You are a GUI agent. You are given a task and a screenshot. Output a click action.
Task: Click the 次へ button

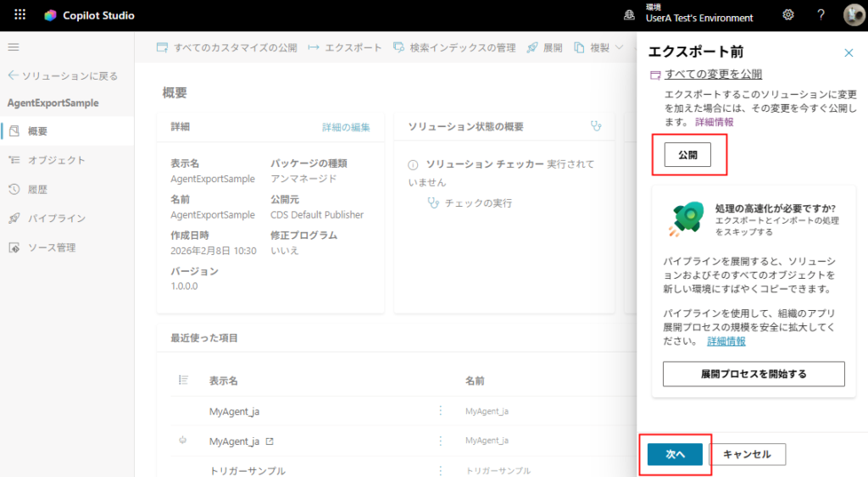click(x=675, y=454)
